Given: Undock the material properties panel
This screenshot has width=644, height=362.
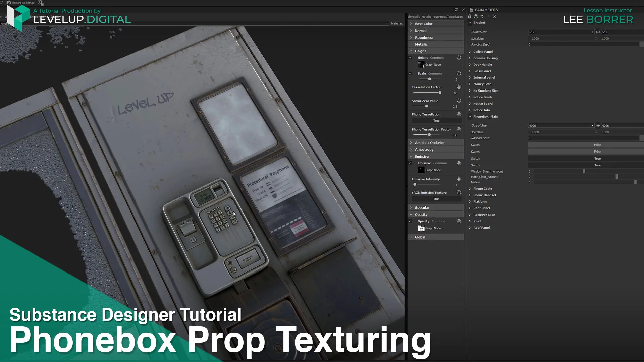Looking at the screenshot, I should (x=456, y=10).
